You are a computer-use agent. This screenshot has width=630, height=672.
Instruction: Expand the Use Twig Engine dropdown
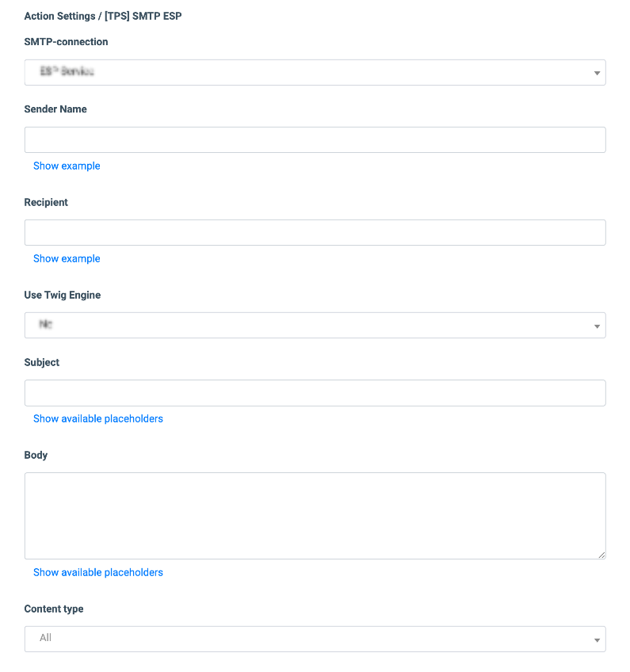coord(315,325)
